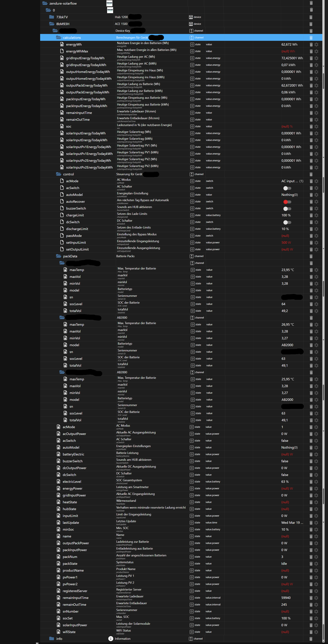
Task: Delete the dischargeLimit state
Action: pos(311,229)
